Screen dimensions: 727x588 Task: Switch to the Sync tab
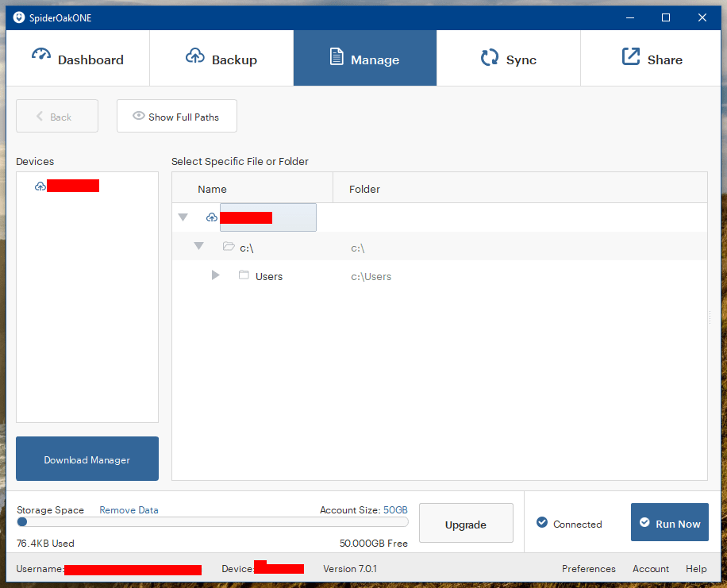[x=508, y=58]
